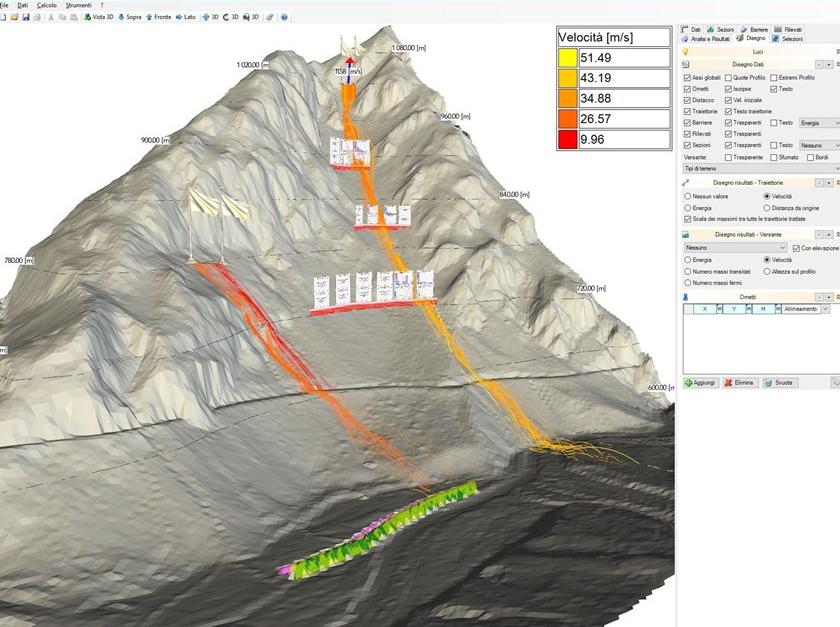Image resolution: width=840 pixels, height=627 pixels.
Task: Open file with the folder icon
Action: pyautogui.click(x=14, y=17)
